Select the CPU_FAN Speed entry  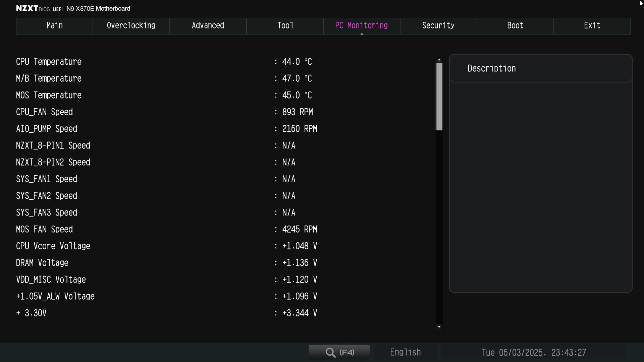tap(44, 112)
